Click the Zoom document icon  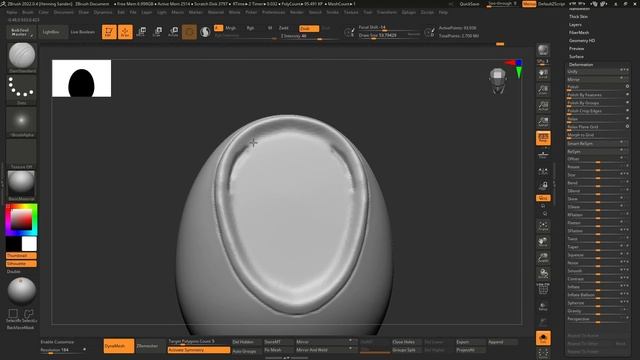pos(543,90)
